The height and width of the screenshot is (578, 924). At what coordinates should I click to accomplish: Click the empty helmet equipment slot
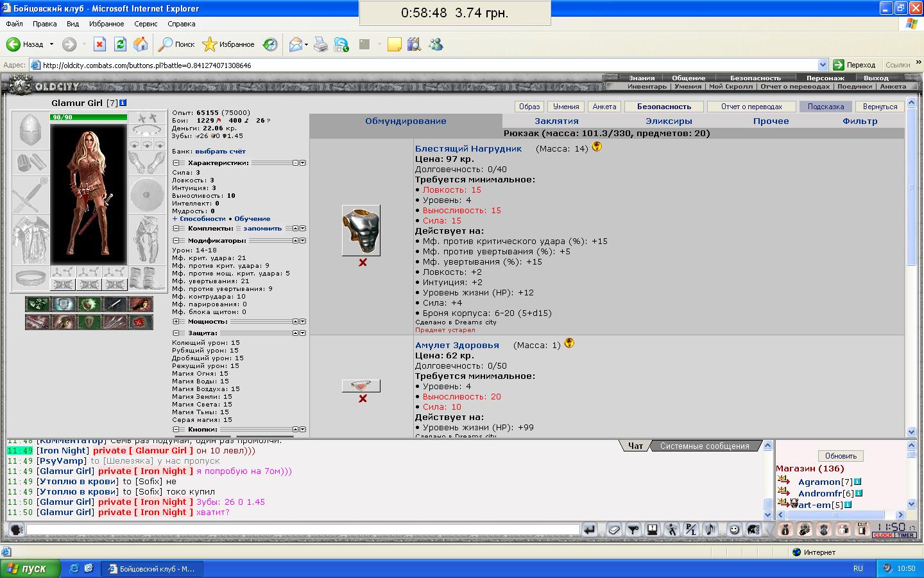point(30,130)
